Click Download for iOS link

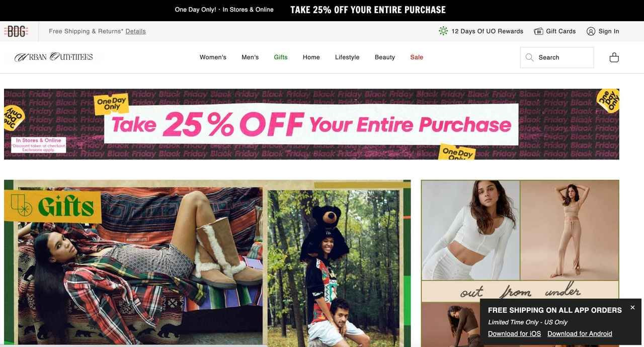point(514,334)
